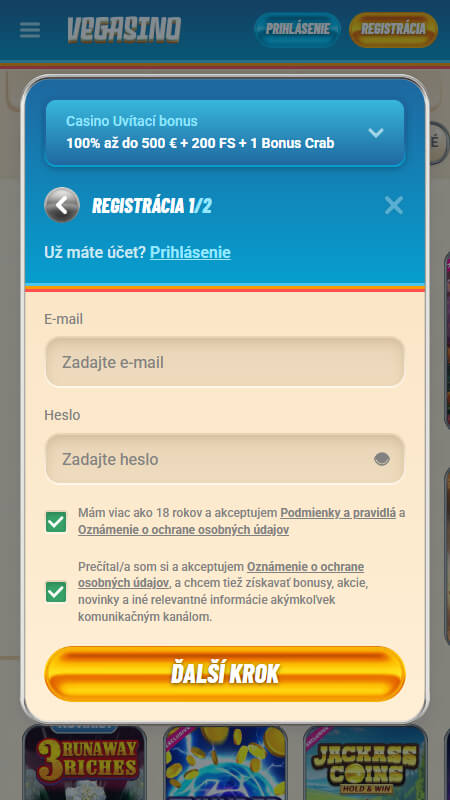450x800 pixels.
Task: Focus the Zadajte heslo password field
Action: [225, 459]
